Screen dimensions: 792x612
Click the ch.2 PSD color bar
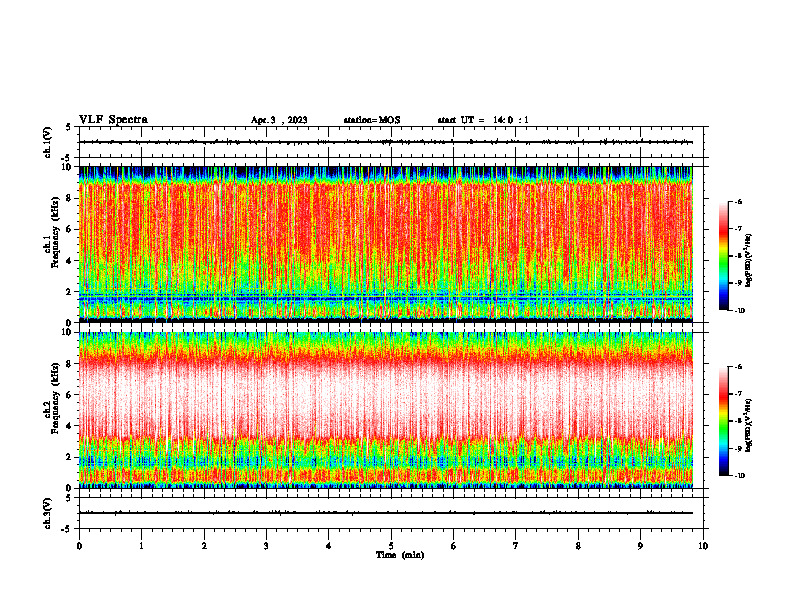tap(723, 421)
